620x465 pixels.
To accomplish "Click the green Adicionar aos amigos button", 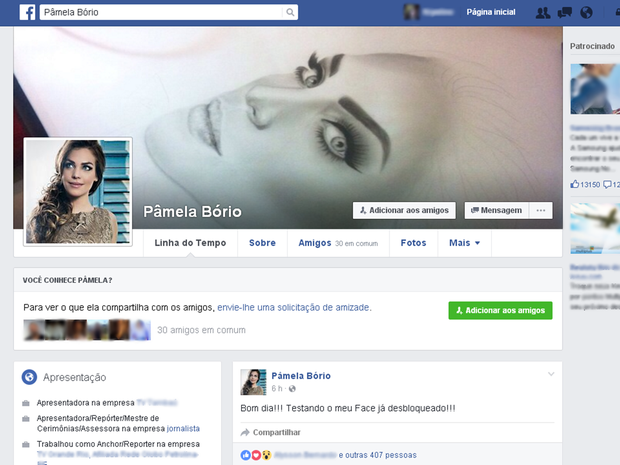I will coord(500,311).
